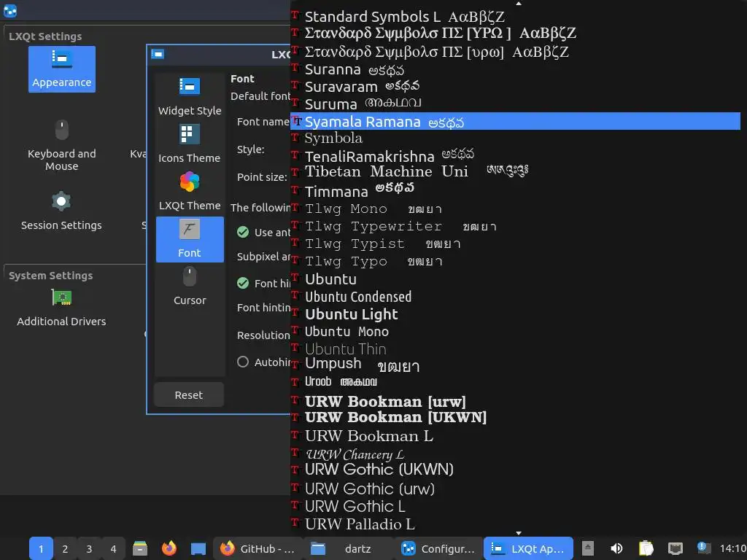
Task: Choose Umpush font
Action: tap(515, 365)
